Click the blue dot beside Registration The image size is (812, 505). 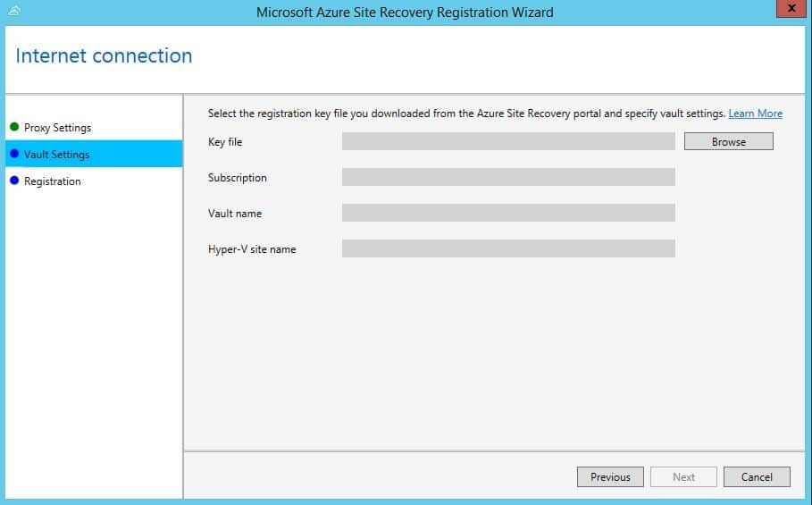coord(14,181)
